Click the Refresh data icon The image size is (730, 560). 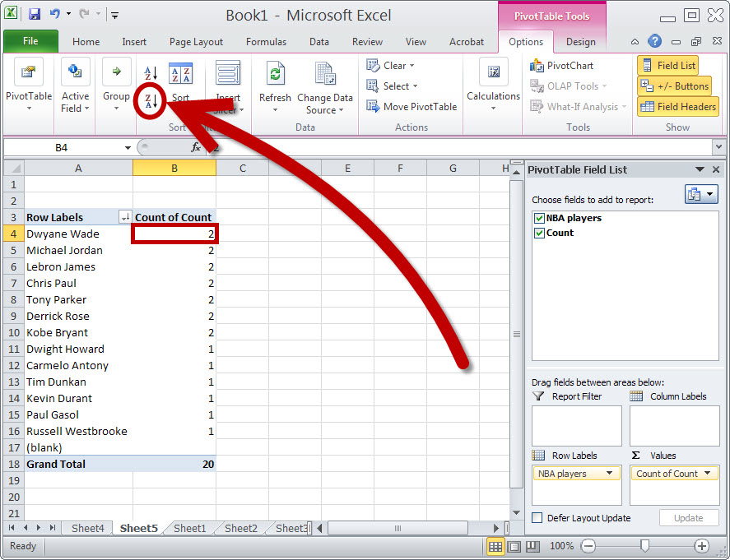click(x=275, y=73)
